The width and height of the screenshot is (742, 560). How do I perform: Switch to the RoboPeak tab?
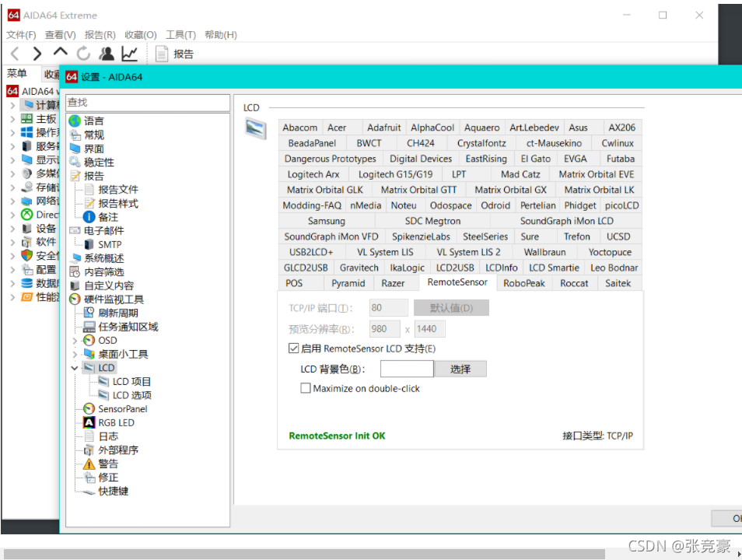(x=524, y=283)
